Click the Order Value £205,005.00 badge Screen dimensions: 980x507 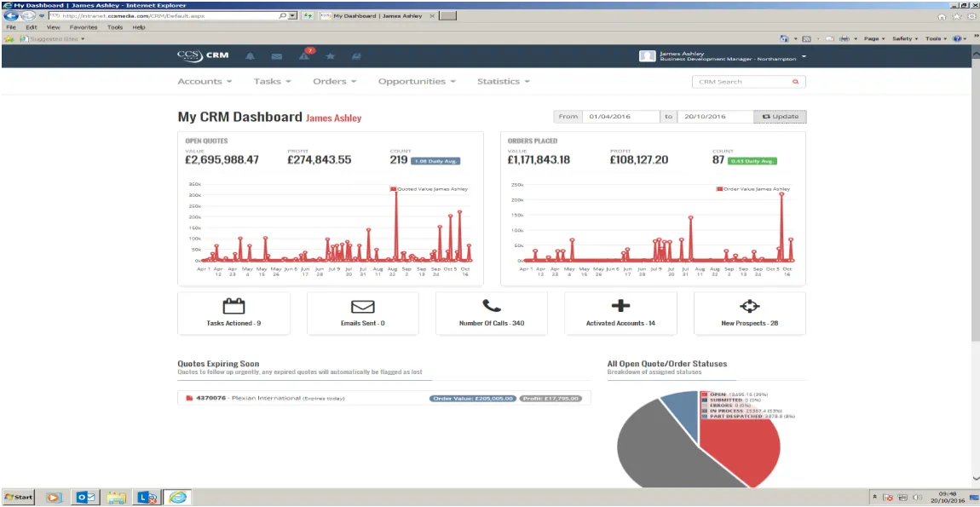click(472, 398)
